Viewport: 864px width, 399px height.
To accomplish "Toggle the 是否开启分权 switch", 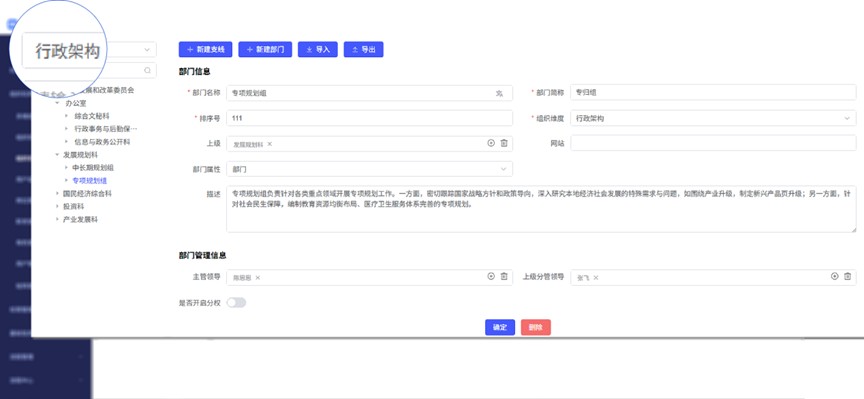I will pos(236,303).
